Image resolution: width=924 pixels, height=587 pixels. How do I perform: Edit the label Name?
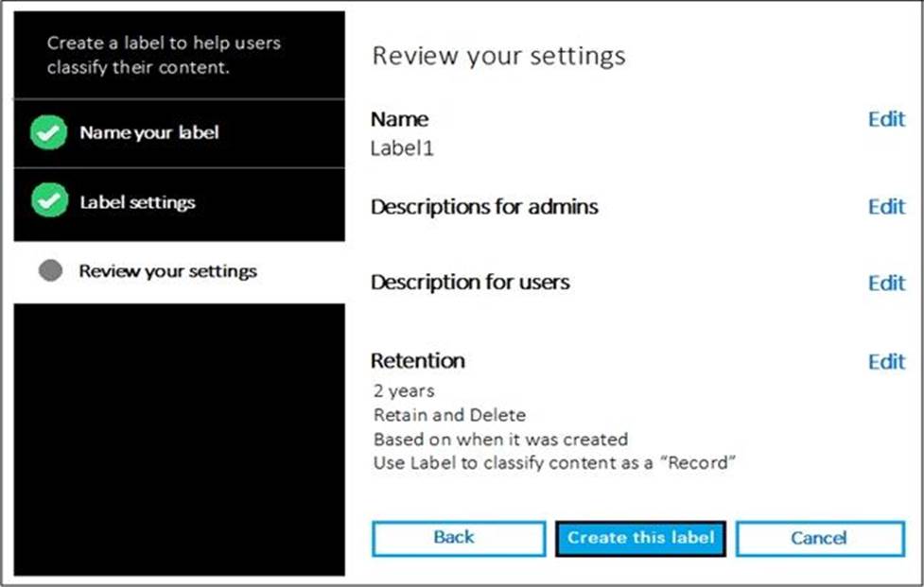(x=886, y=120)
